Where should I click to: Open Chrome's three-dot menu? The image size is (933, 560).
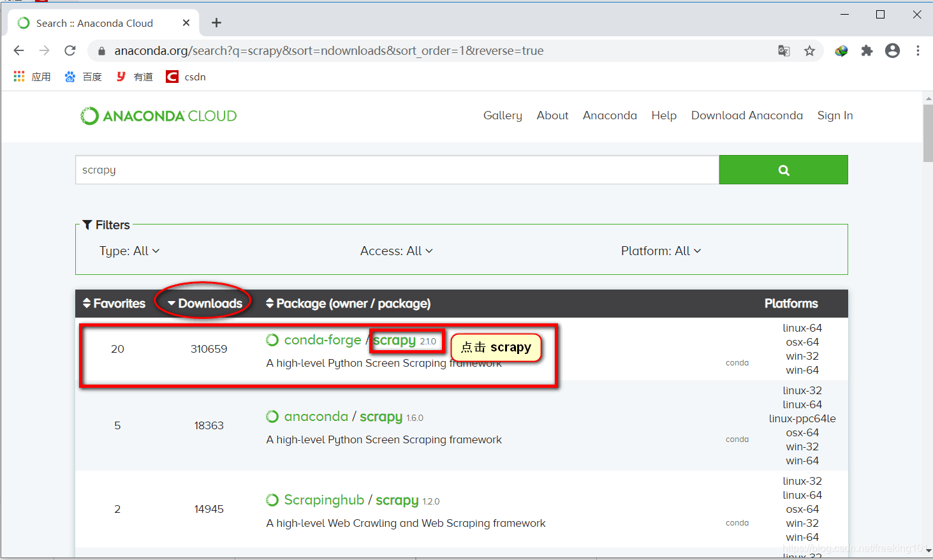pos(918,51)
